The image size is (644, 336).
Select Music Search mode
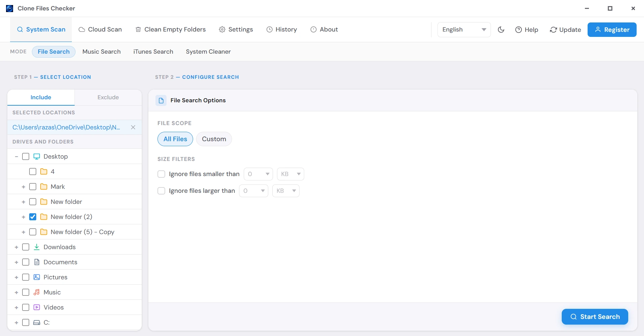click(x=101, y=52)
